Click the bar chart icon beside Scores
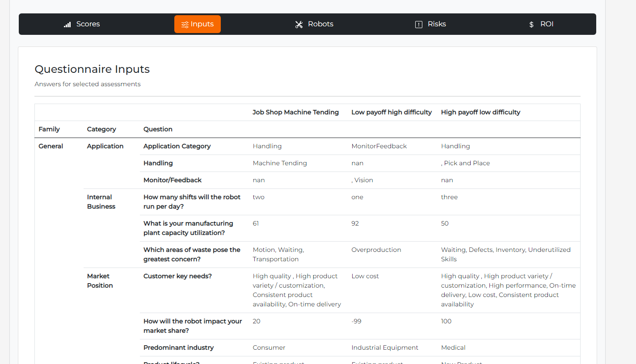Screen dimensions: 636x364 tap(67, 25)
